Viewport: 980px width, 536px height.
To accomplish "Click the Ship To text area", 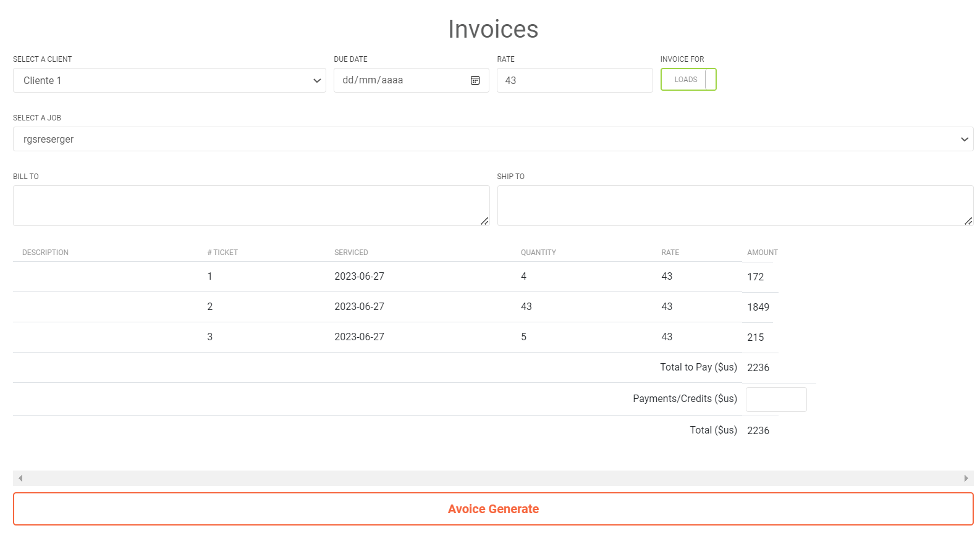I will pos(735,206).
